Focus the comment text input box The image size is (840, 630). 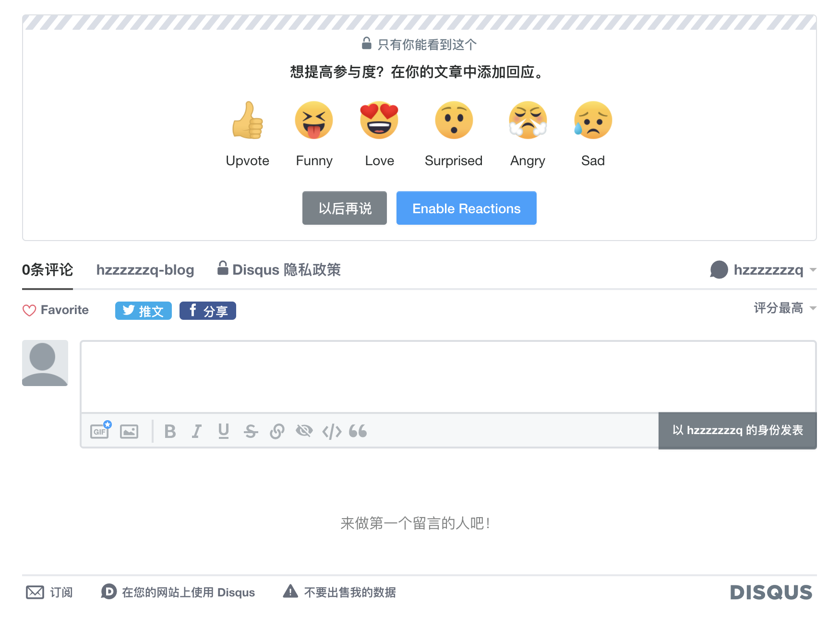448,377
